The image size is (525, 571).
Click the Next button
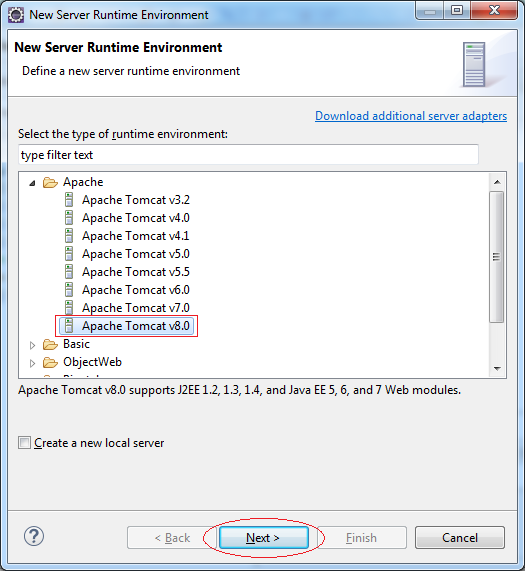pos(264,537)
